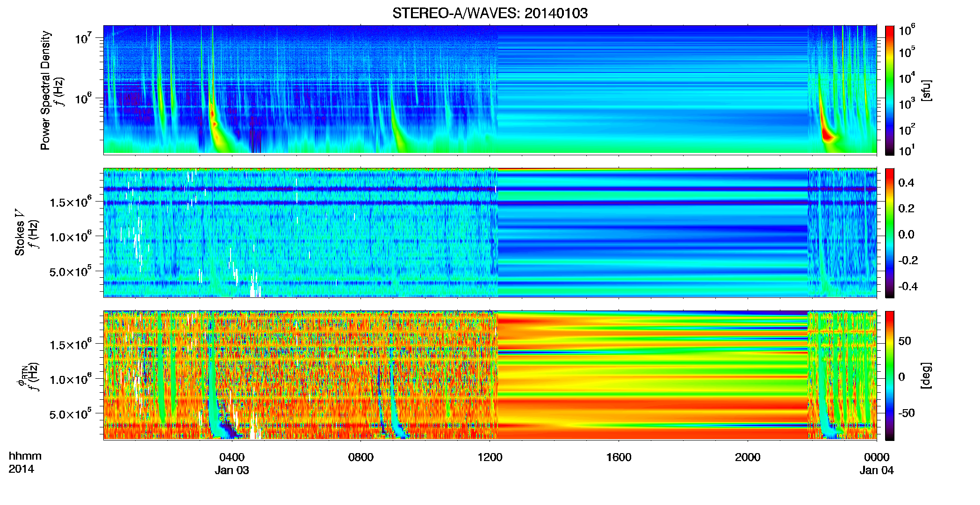Image resolution: width=980 pixels, height=505 pixels.
Task: Select the 0000 time tick label
Action: tap(877, 457)
